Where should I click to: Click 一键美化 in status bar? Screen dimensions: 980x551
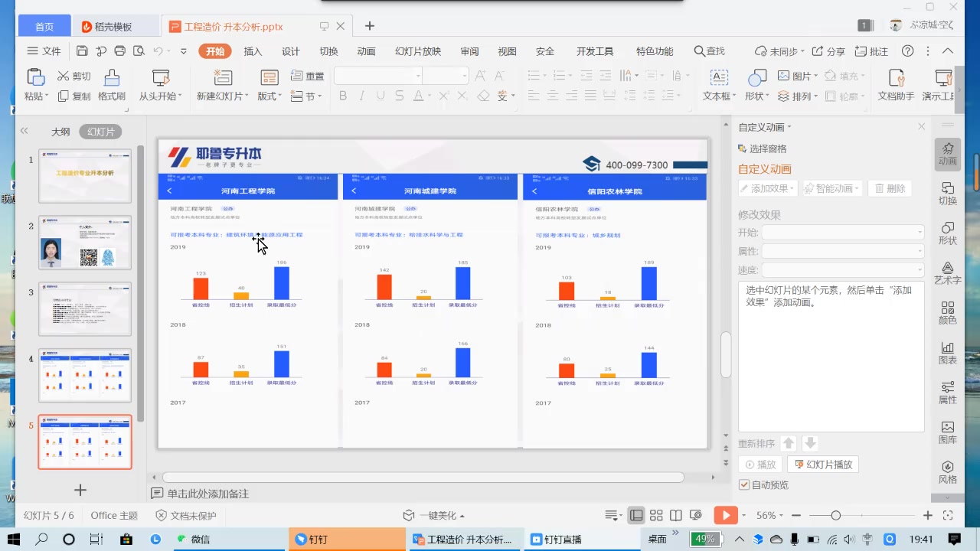434,516
